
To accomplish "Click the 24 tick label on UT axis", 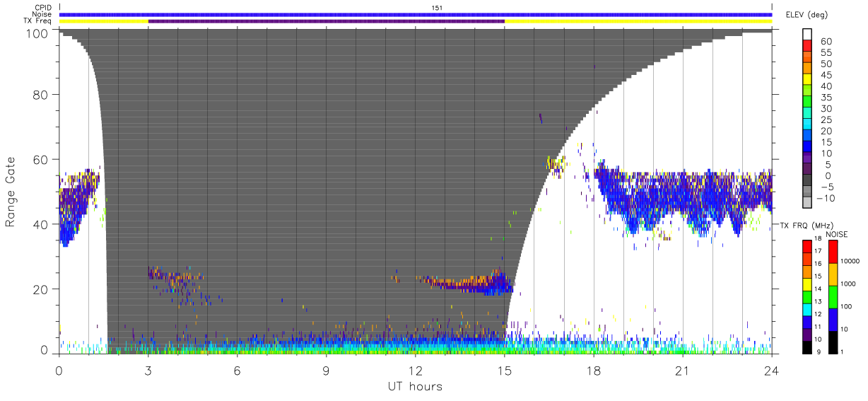I will pos(772,371).
